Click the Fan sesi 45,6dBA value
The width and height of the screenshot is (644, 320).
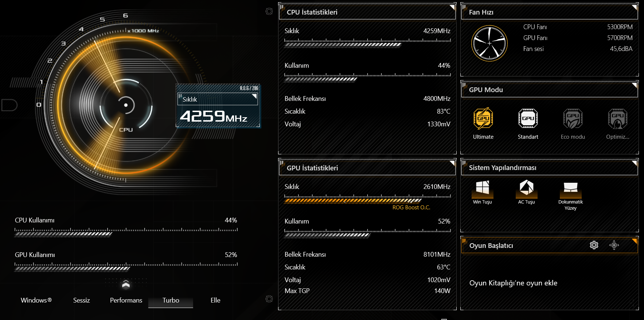click(621, 49)
